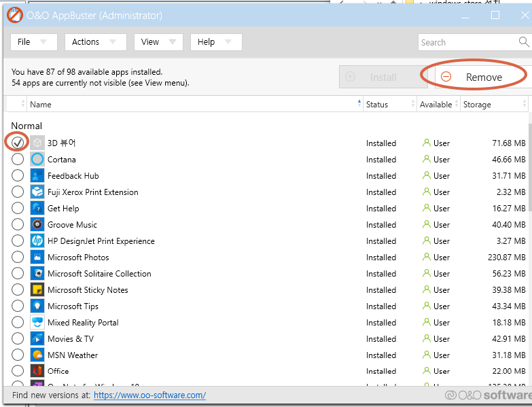Image resolution: width=532 pixels, height=407 pixels.
Task: Tick the Fuji Xerox Print Extension checkbox
Action: click(x=18, y=192)
